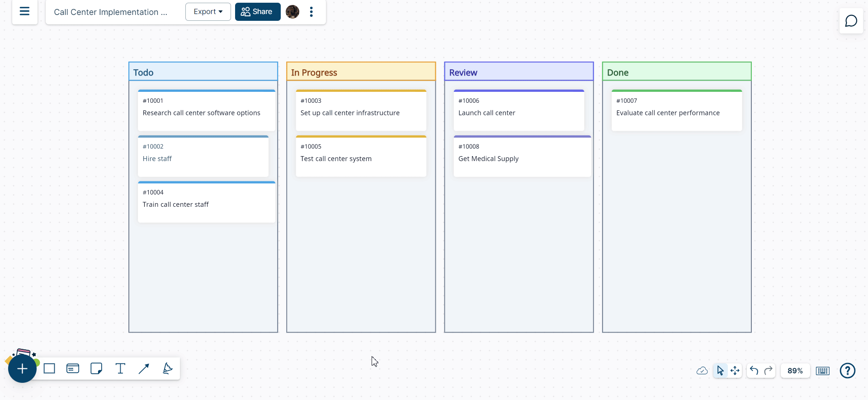868x400 pixels.
Task: Switch to the pointer select mode
Action: [720, 371]
